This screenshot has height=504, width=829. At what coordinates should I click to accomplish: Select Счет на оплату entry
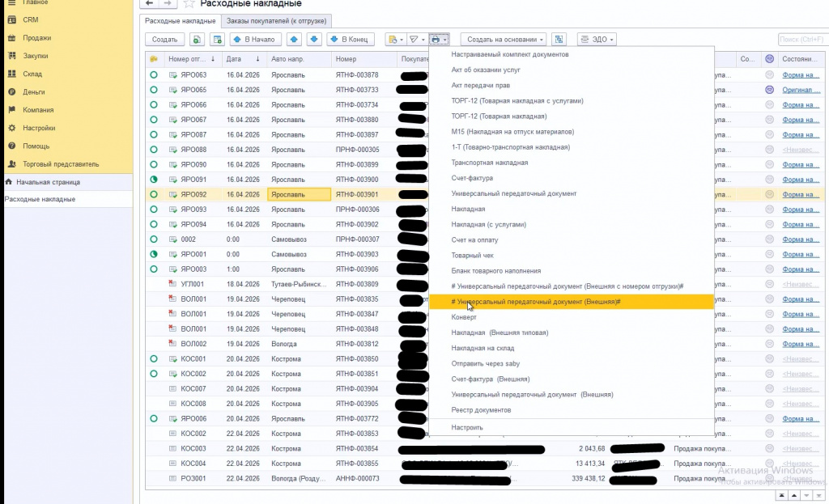coord(474,239)
